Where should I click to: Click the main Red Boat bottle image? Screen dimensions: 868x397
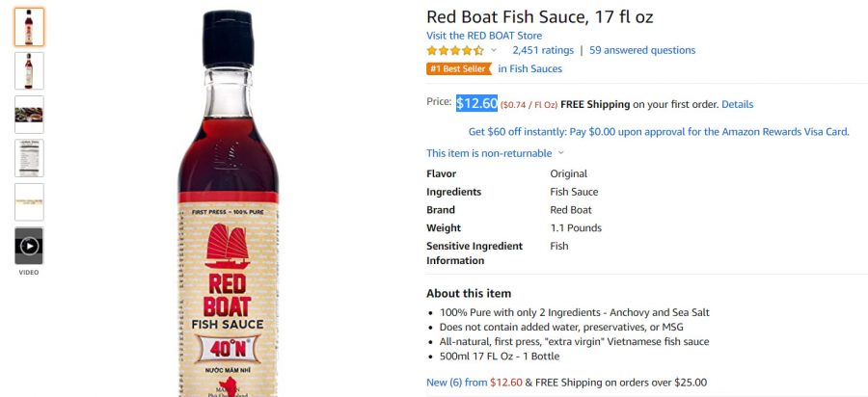tap(228, 203)
